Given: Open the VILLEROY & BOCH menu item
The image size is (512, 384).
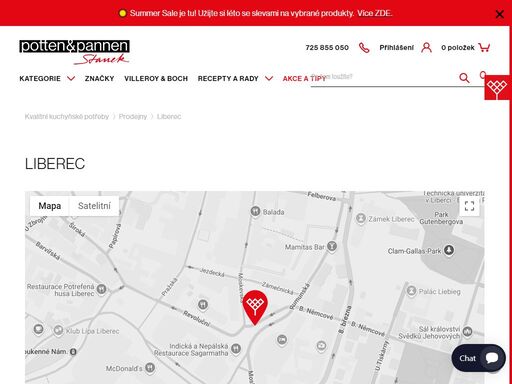Looking at the screenshot, I should point(156,79).
